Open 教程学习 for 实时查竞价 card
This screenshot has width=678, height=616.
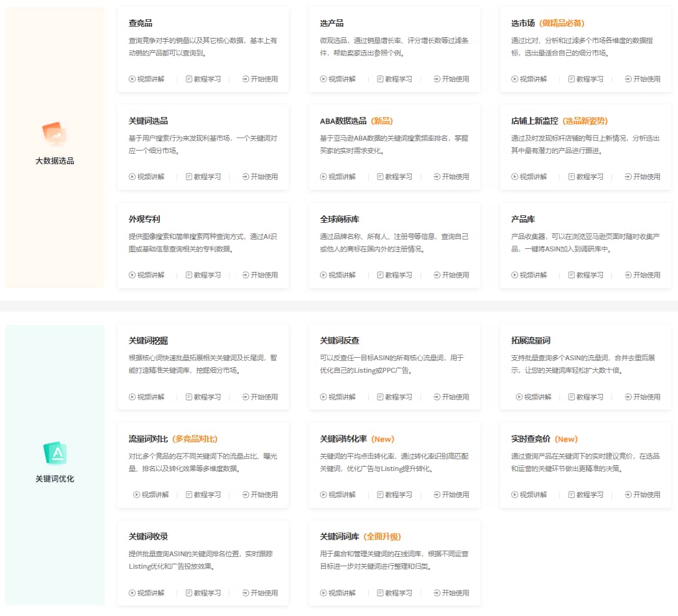[585, 495]
